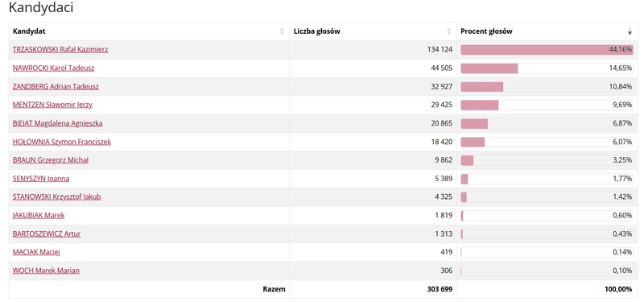Open MENTZEN Sławomir Jerzy link

coord(52,105)
